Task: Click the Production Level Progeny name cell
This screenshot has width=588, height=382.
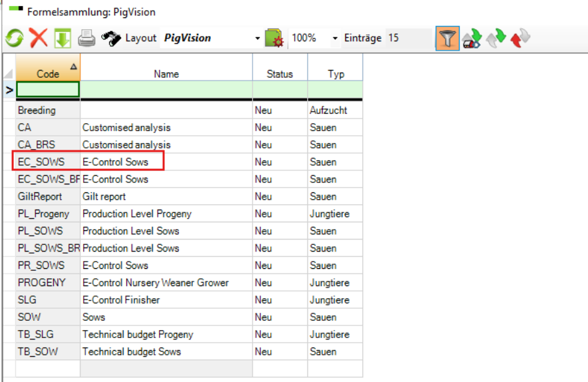Action: [x=166, y=214]
